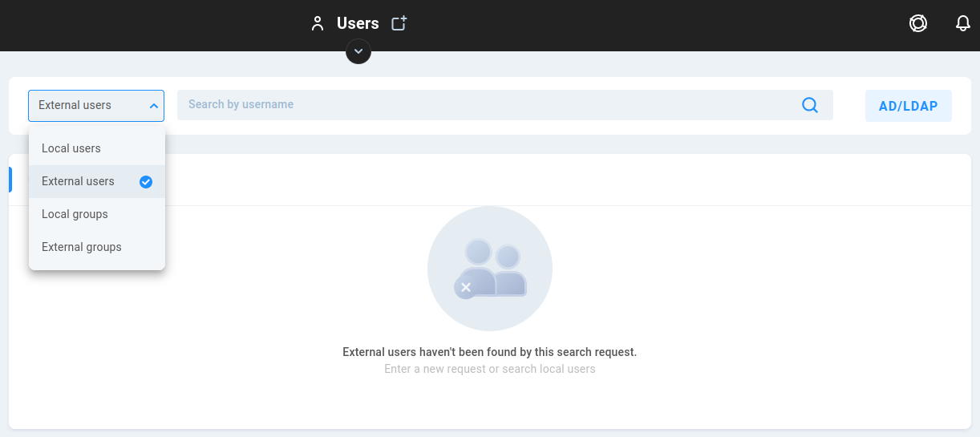Click the no users found illustration
This screenshot has height=437, width=980.
coord(490,269)
